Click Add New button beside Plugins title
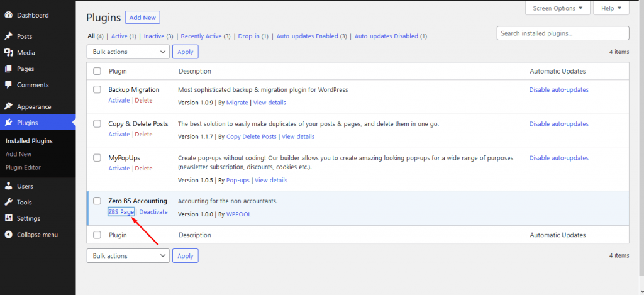Screen dimensions: 644x295 coord(143,18)
